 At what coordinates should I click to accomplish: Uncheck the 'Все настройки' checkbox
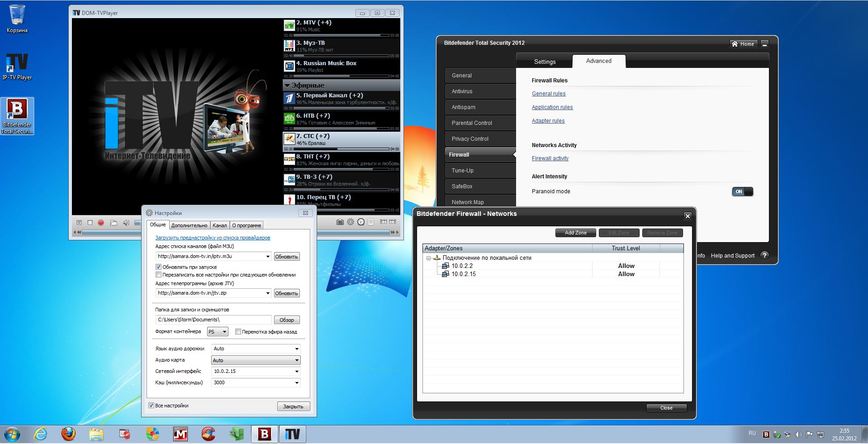(151, 406)
